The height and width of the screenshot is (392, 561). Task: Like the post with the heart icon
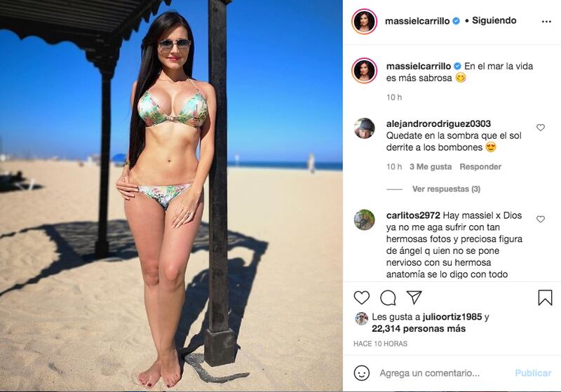(361, 297)
